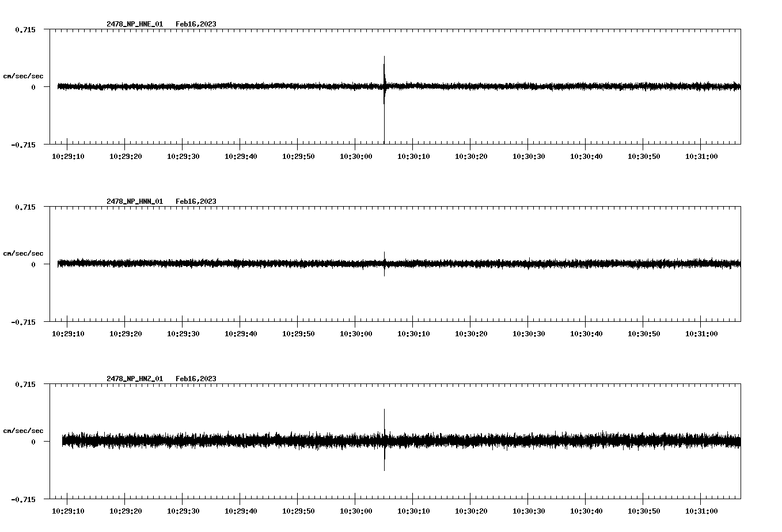Click the cm/sec/sec label on HNN plot

tap(23, 253)
